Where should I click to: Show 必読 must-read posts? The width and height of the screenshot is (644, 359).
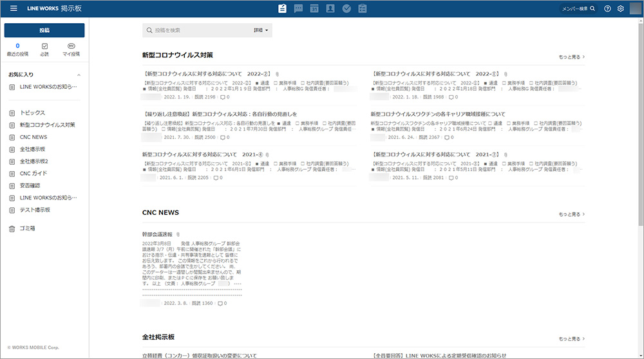point(44,50)
